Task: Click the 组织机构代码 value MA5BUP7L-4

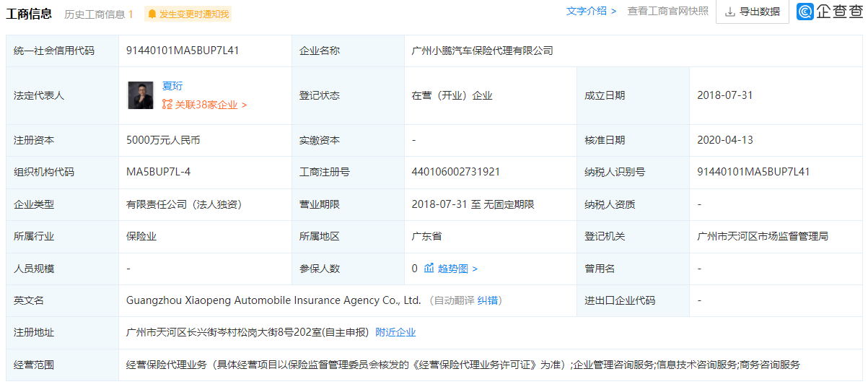Action: [x=158, y=172]
